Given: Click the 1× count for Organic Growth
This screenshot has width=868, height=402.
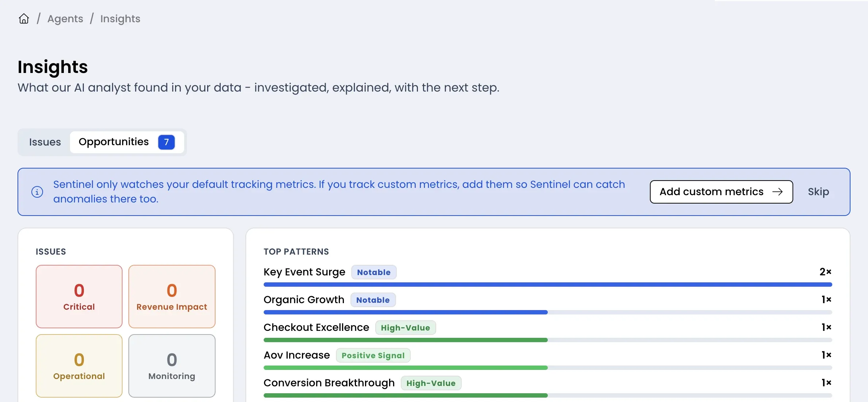Looking at the screenshot, I should [826, 299].
